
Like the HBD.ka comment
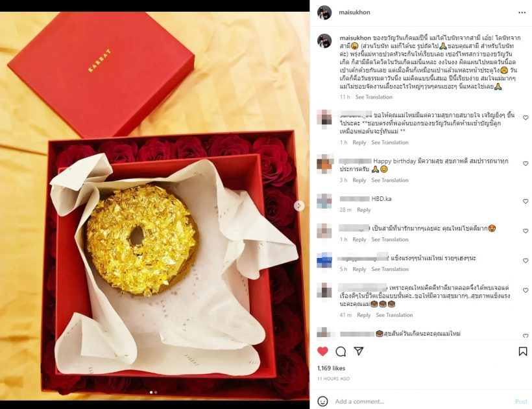coord(526,202)
